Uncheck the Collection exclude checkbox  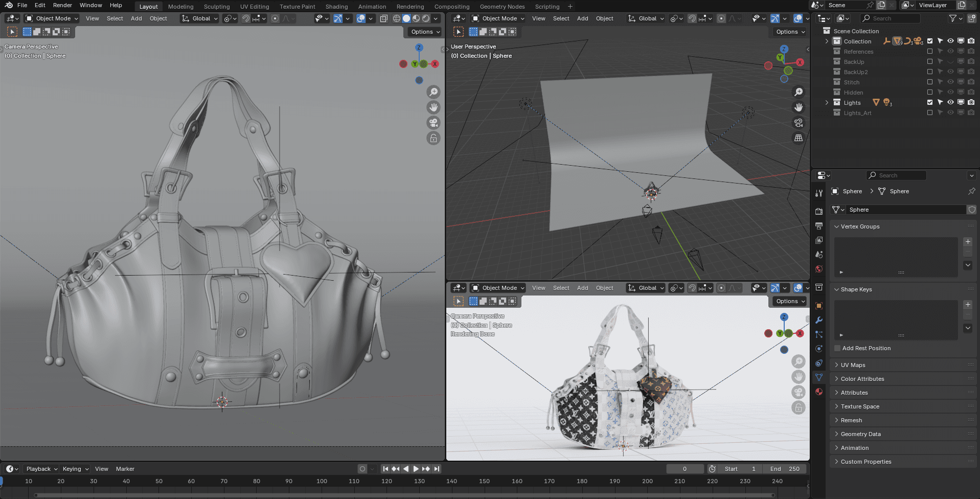tap(930, 41)
